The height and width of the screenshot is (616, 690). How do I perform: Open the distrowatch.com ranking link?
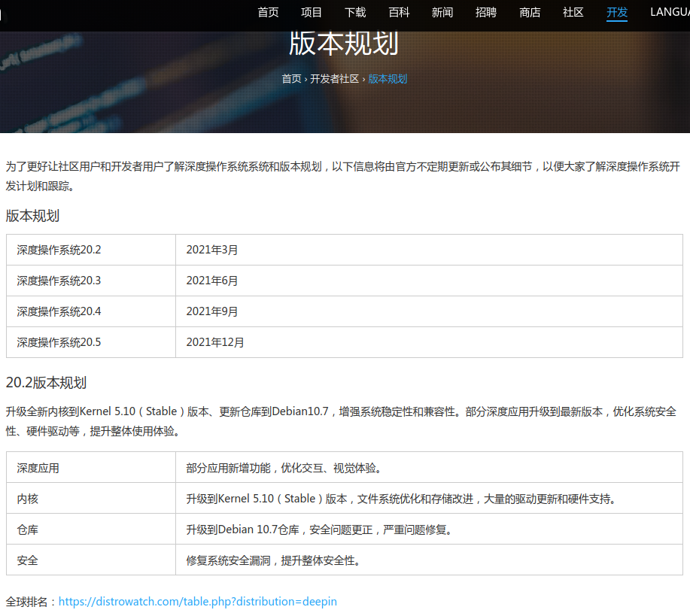pyautogui.click(x=197, y=602)
